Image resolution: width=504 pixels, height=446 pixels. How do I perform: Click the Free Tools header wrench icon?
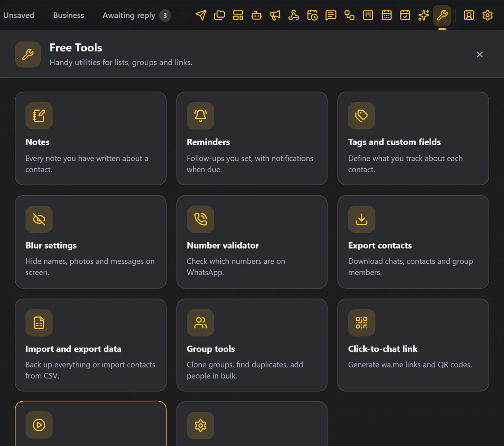[28, 54]
